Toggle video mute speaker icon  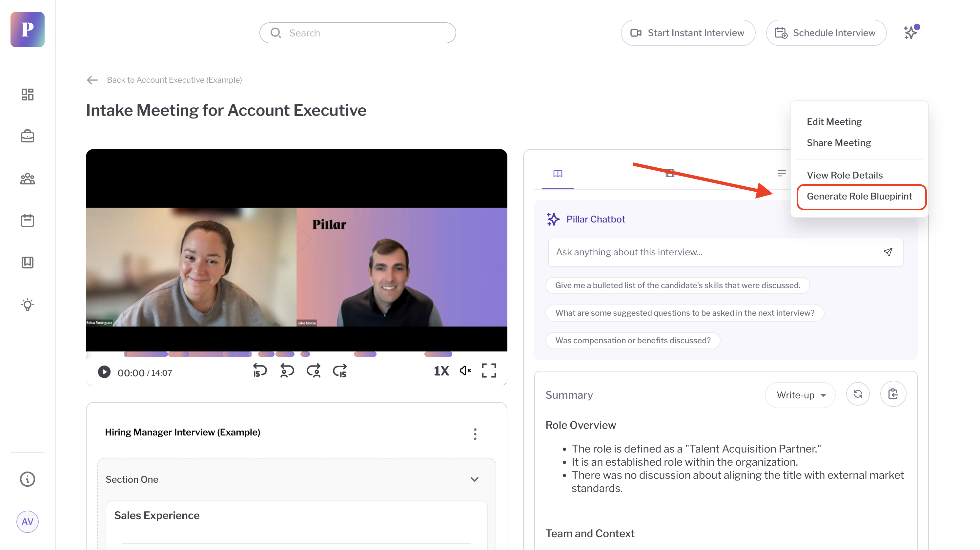(465, 371)
